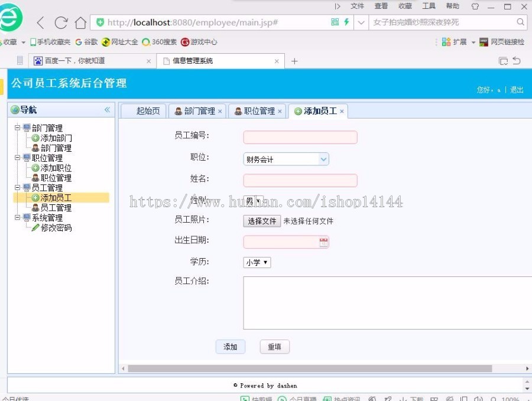532x401 pixels.
Task: Open the 谷歌 bookmark
Action: pos(86,42)
